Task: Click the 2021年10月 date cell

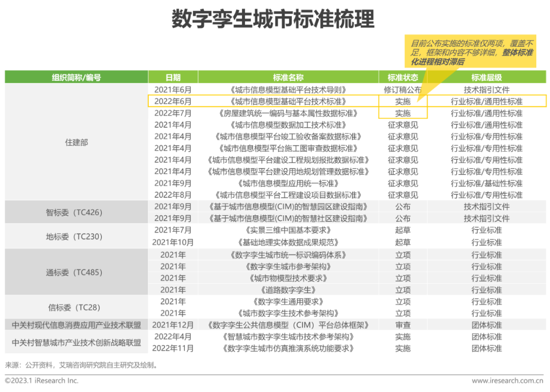Action: (173, 242)
